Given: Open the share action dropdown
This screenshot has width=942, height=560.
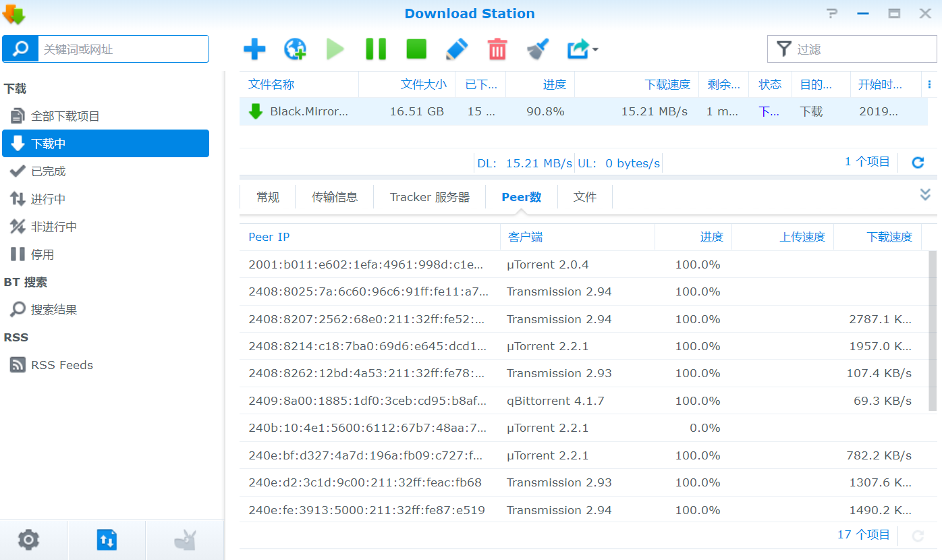Looking at the screenshot, I should point(582,49).
